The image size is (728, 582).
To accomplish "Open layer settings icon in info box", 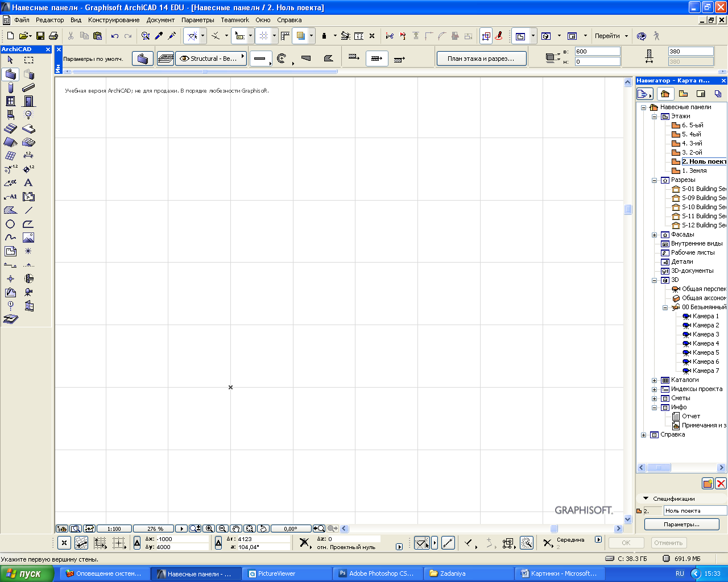I will point(166,59).
